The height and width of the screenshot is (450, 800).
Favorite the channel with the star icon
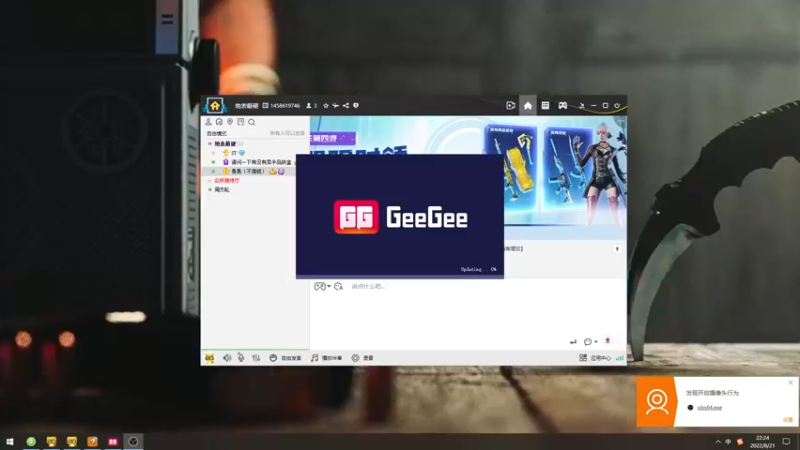tap(326, 106)
